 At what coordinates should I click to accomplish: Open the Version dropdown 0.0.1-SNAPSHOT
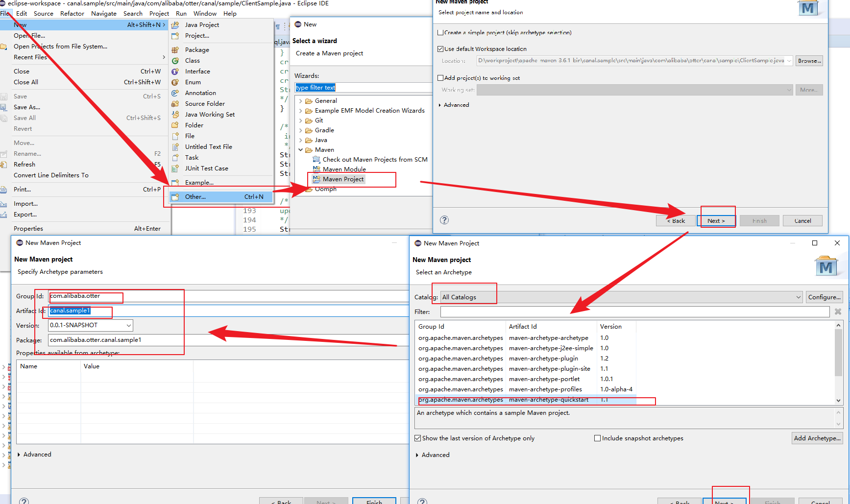[x=91, y=325]
